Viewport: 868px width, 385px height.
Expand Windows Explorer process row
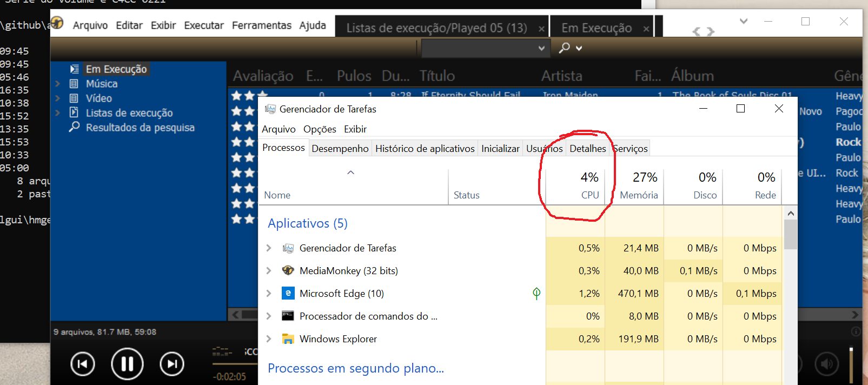269,339
